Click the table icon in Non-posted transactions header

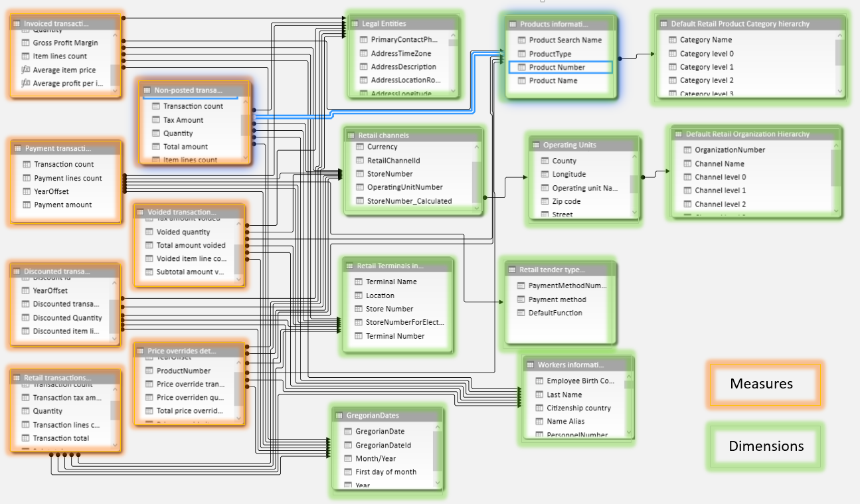point(145,90)
